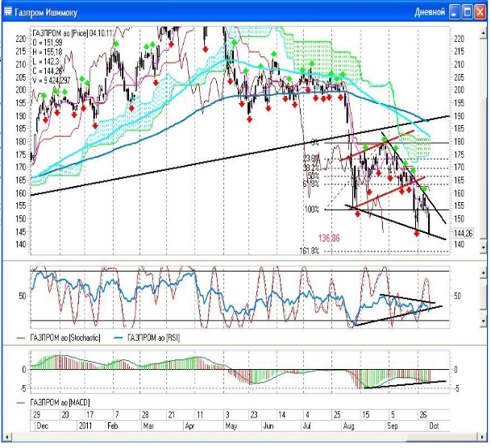The height and width of the screenshot is (448, 491).
Task: Click the Mar month label on the time axis
Action: [148, 425]
